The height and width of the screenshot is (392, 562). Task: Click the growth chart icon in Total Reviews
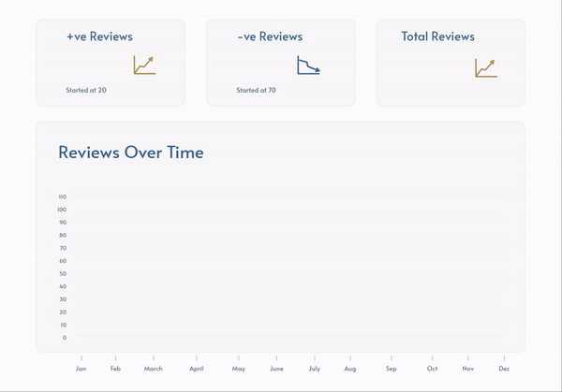485,67
